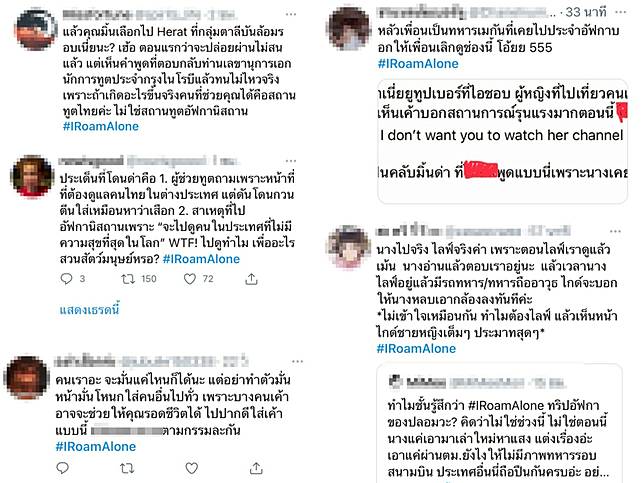644x483 pixels.
Task: Open #IRoamAlone hashtag in bottom-left tweet
Action: click(96, 446)
